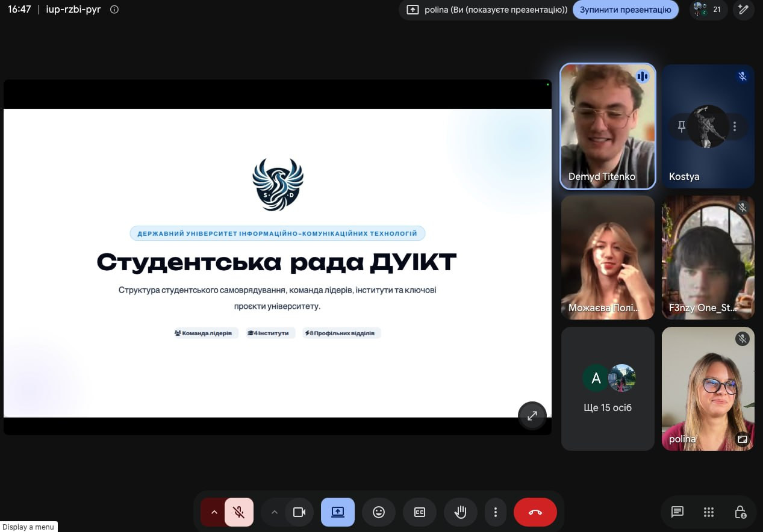
Task: Click Зупинити презентацію button
Action: click(x=626, y=10)
